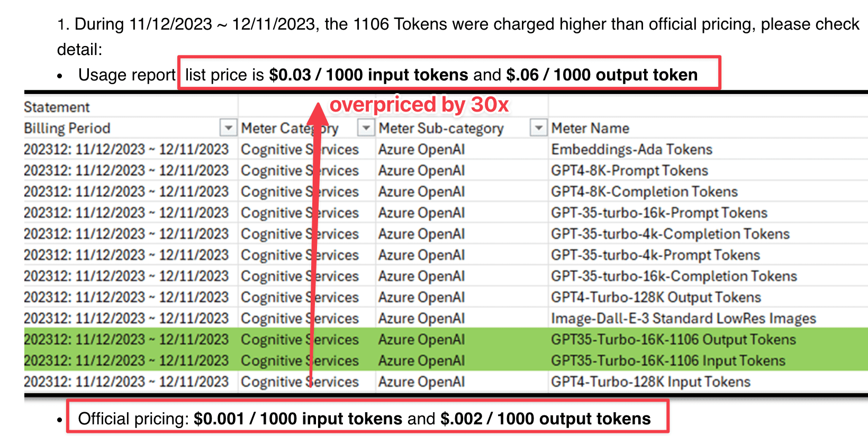Click the GPT-35-turbo-4k-Completion Tokens cell
The width and height of the screenshot is (868, 436).
pyautogui.click(x=670, y=234)
